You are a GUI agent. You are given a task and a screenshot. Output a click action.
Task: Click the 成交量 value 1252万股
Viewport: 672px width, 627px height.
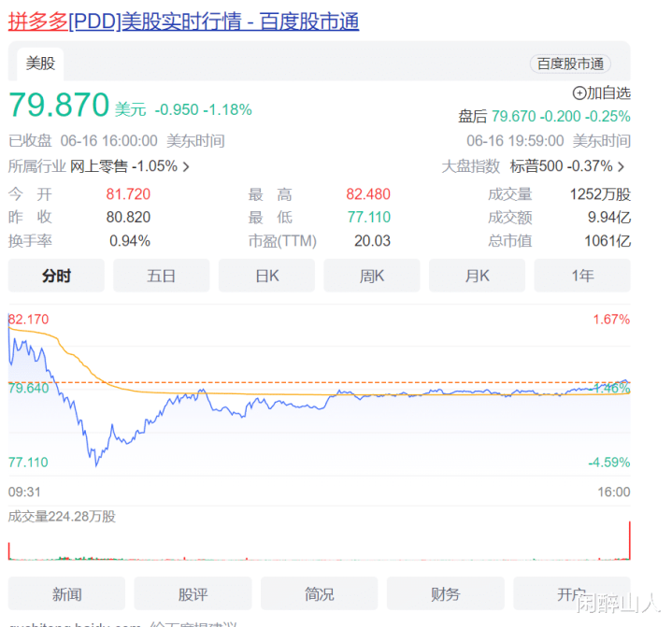pyautogui.click(x=600, y=194)
